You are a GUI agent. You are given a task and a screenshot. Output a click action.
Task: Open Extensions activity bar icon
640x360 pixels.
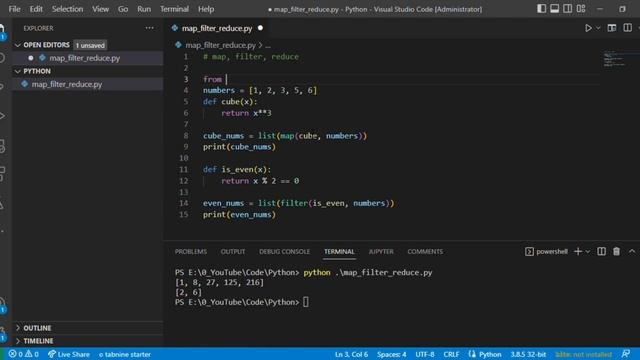coord(2,173)
